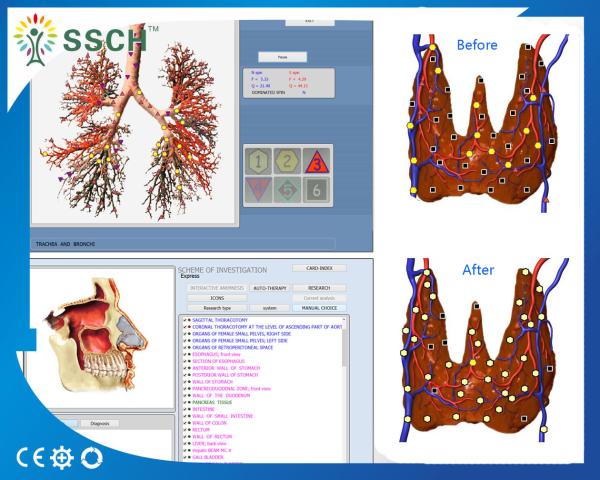Select ORGANS OF FEMALE SMALL PELVIS, RIGHT SIDE
600x480 pixels.
[x=241, y=334]
